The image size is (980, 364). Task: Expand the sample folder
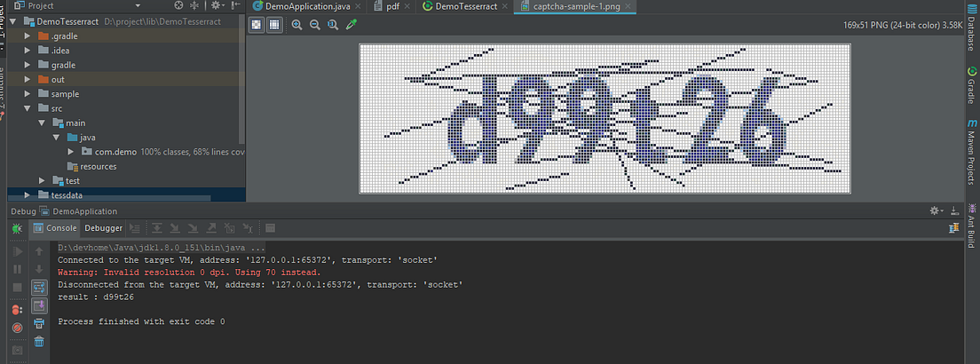pyautogui.click(x=27, y=94)
